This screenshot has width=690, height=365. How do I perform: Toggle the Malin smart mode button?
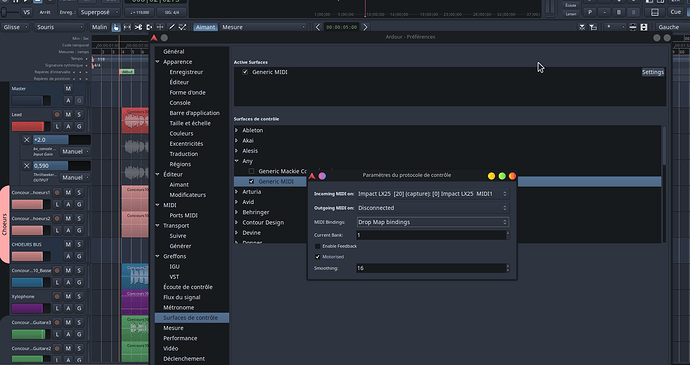pyautogui.click(x=99, y=27)
